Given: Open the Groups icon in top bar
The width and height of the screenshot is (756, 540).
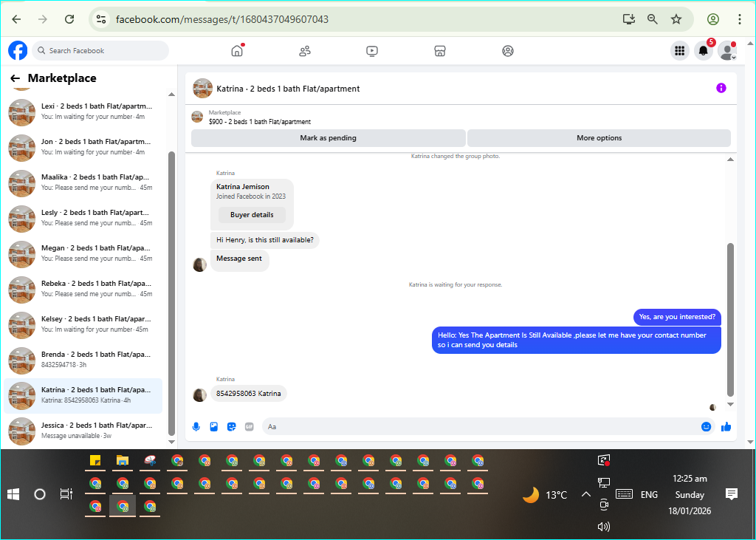Looking at the screenshot, I should [x=508, y=51].
